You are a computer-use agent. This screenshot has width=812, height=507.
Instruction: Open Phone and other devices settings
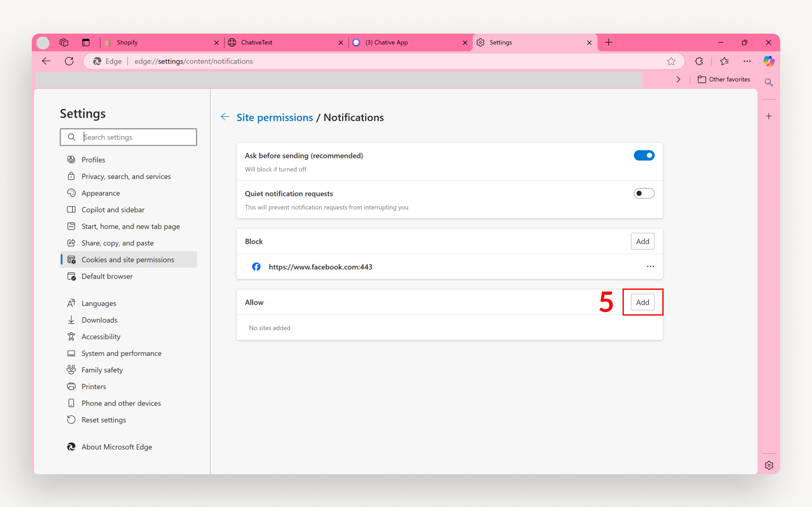[x=121, y=403]
